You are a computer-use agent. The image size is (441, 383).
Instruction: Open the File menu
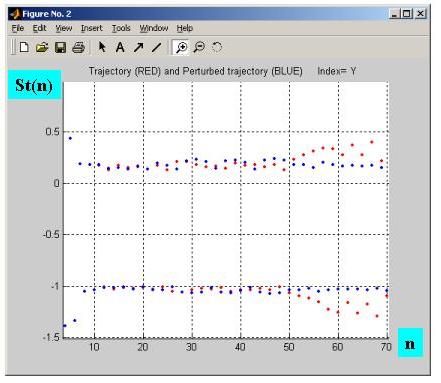(18, 28)
